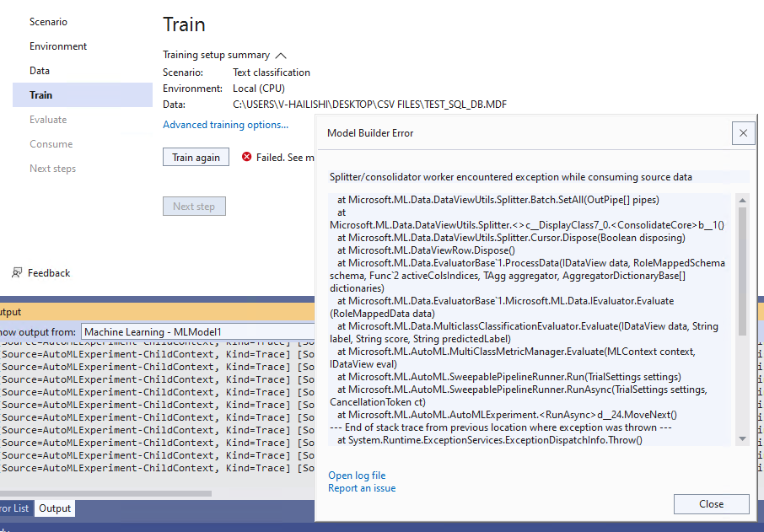This screenshot has width=764, height=532.
Task: Click the 'Next step' button
Action: click(194, 206)
